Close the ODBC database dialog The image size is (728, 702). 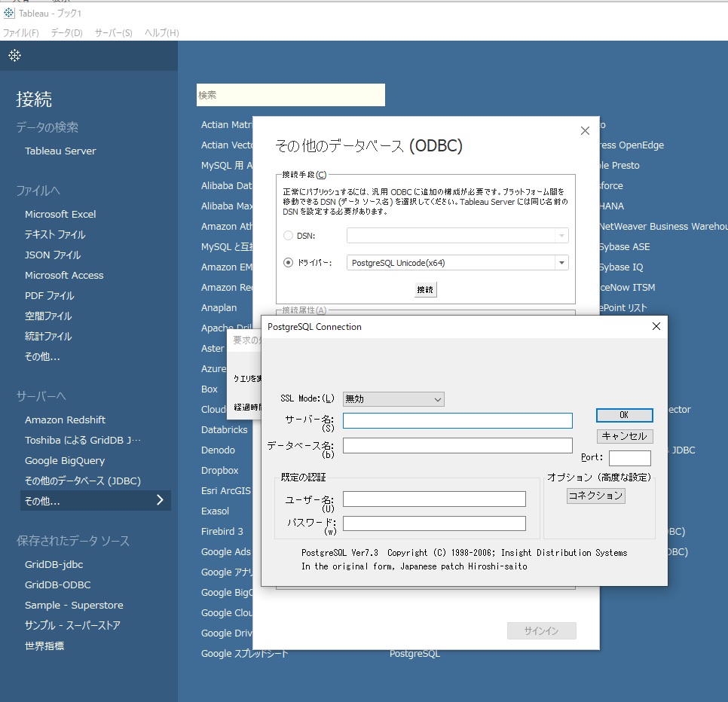tap(585, 131)
